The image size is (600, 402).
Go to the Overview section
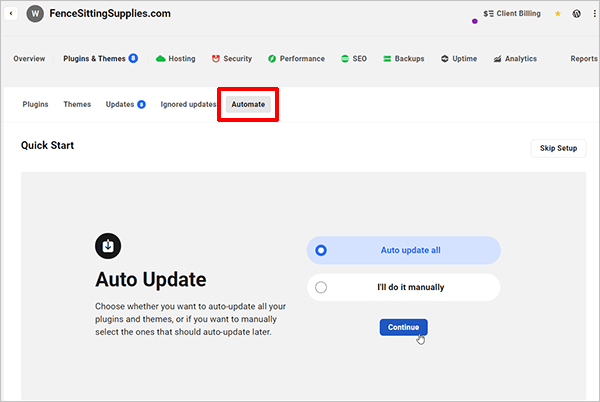[x=29, y=59]
